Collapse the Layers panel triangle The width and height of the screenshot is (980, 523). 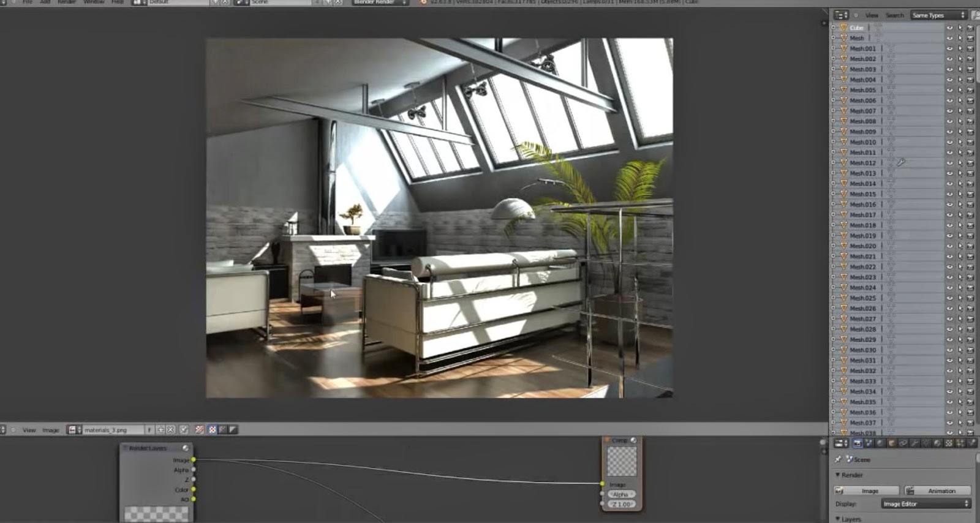point(837,519)
